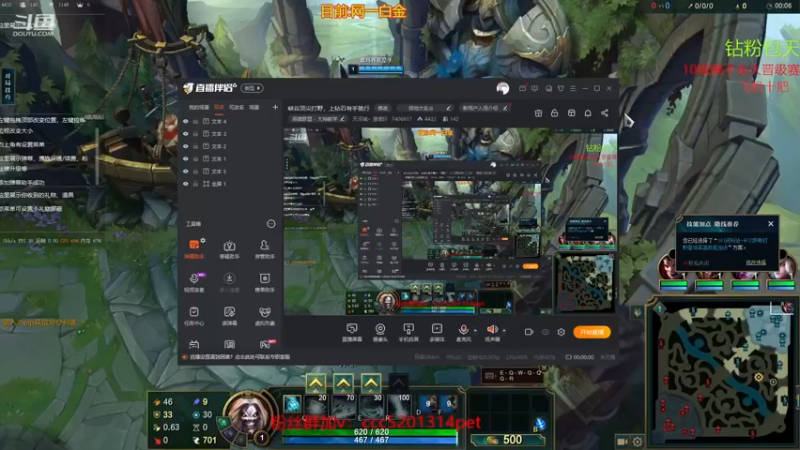
Task: Switch to the third scene tab
Action: [x=236, y=108]
